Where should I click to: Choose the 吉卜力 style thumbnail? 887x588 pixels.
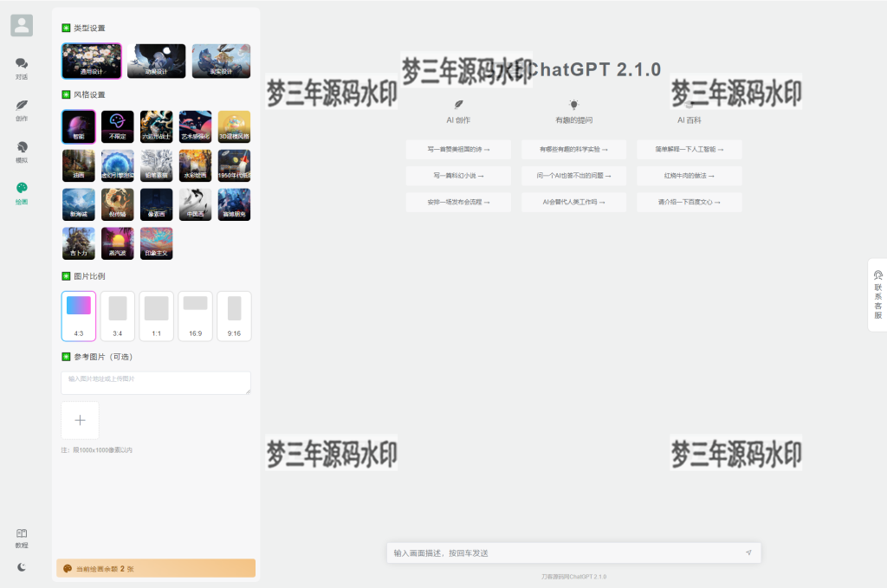(x=79, y=243)
